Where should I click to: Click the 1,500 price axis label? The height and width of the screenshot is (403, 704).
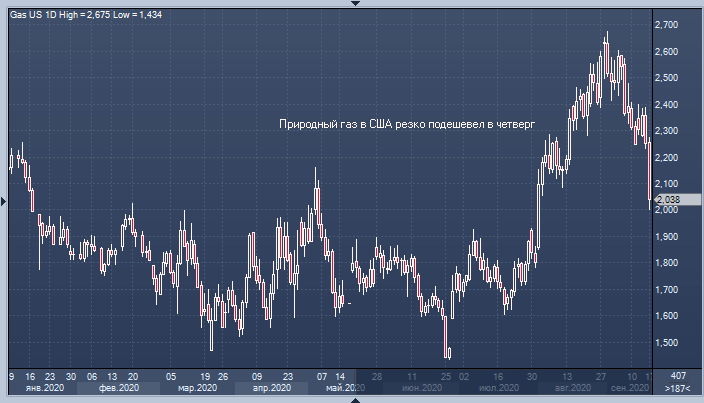(668, 343)
